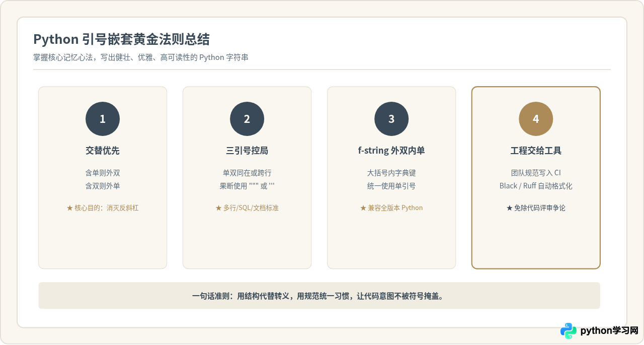644x345 pixels.
Task: Click the line '含双则外单'
Action: [103, 186]
